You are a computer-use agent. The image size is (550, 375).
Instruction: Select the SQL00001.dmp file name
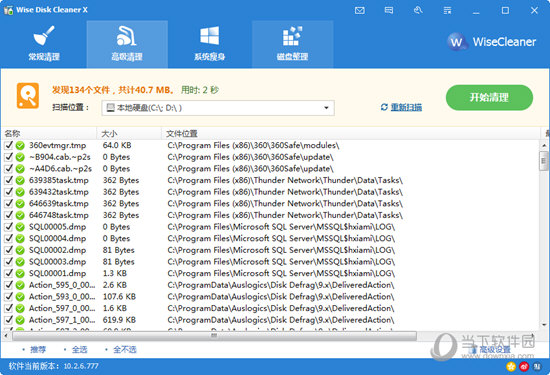[58, 273]
